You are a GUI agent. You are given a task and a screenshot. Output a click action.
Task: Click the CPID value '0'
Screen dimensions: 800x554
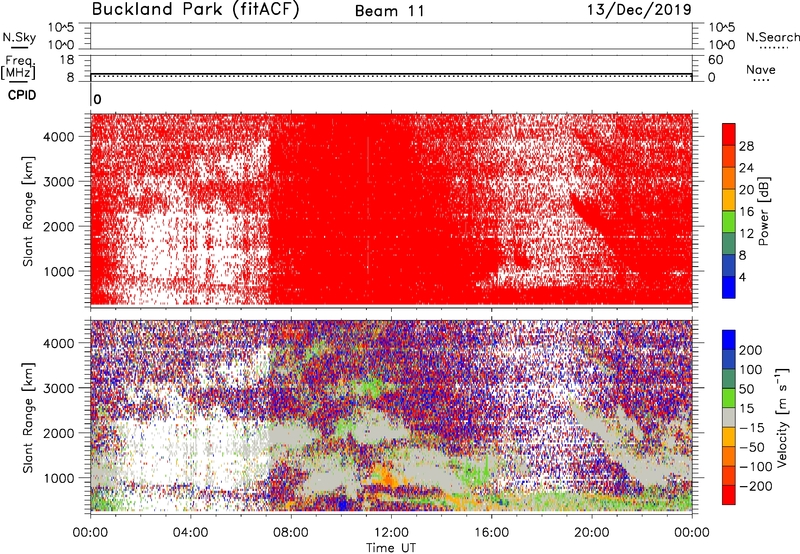(x=97, y=99)
